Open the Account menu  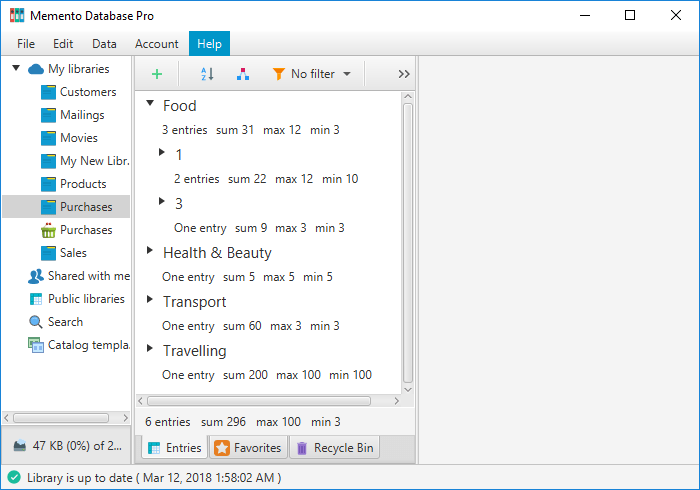click(157, 44)
